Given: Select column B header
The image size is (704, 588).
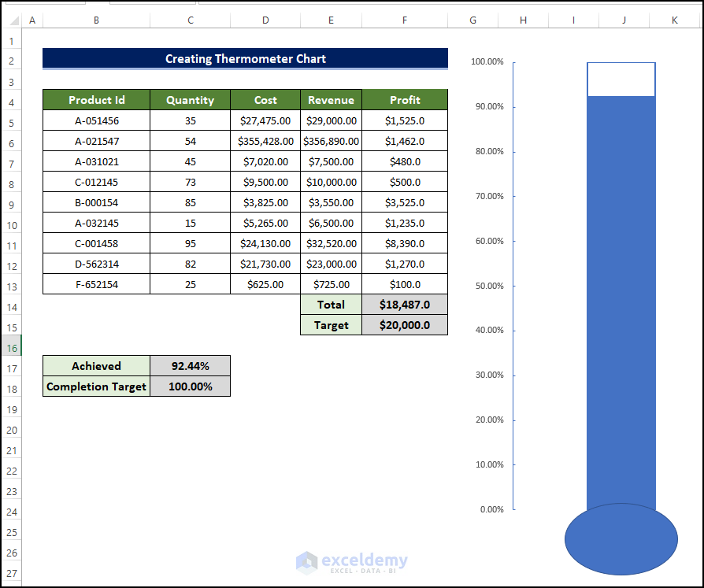Looking at the screenshot, I should click(x=96, y=20).
